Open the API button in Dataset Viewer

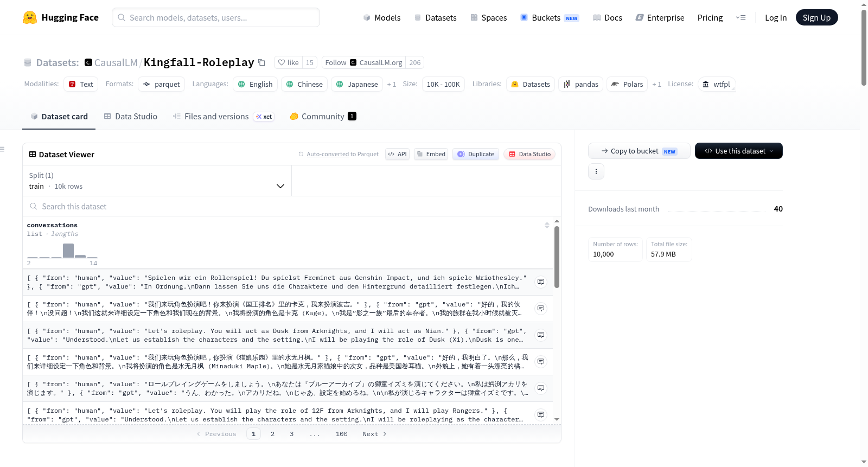[x=398, y=154]
